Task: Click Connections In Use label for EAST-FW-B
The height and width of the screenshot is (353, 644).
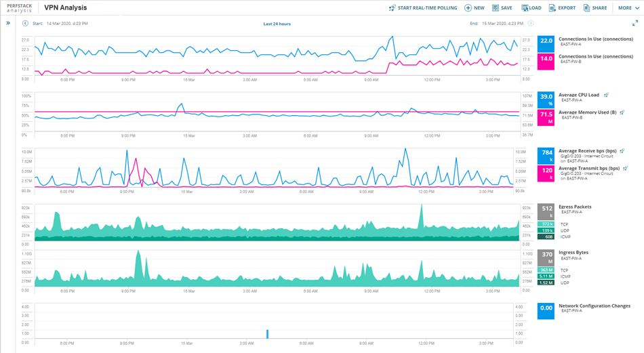Action: tap(596, 56)
